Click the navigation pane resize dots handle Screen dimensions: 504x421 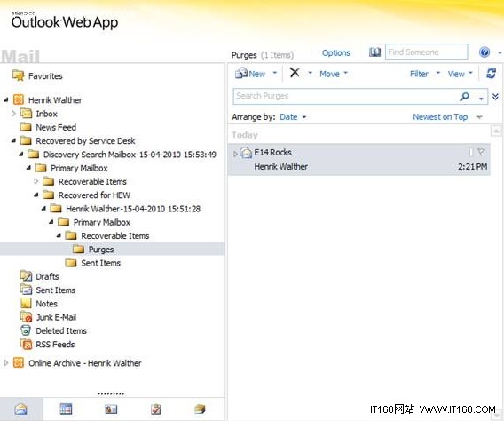[111, 394]
